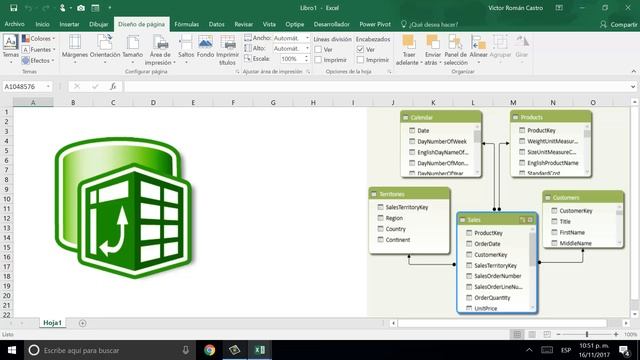The width and height of the screenshot is (640, 360).
Task: Open Chrome from the taskbar
Action: pyautogui.click(x=209, y=350)
